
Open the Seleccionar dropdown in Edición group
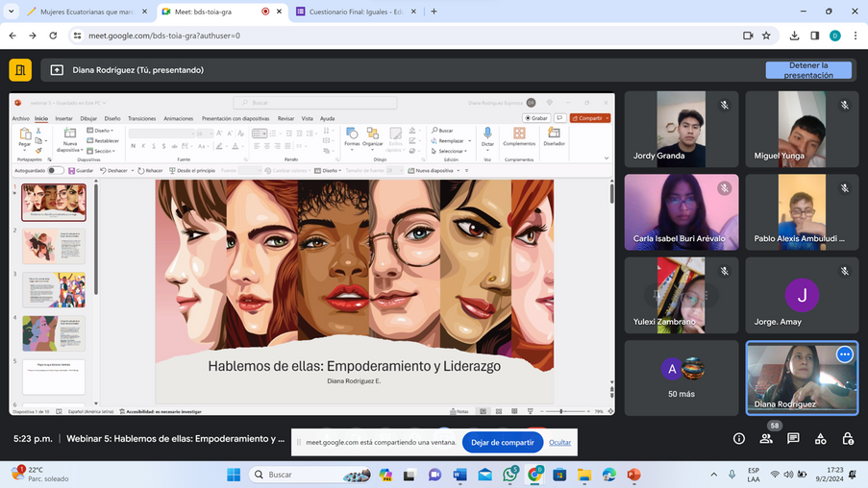[450, 151]
